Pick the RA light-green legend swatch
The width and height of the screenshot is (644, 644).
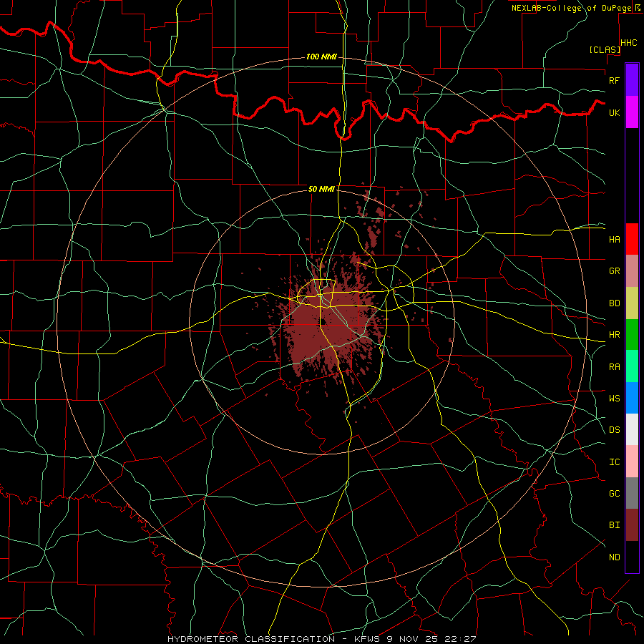632,366
